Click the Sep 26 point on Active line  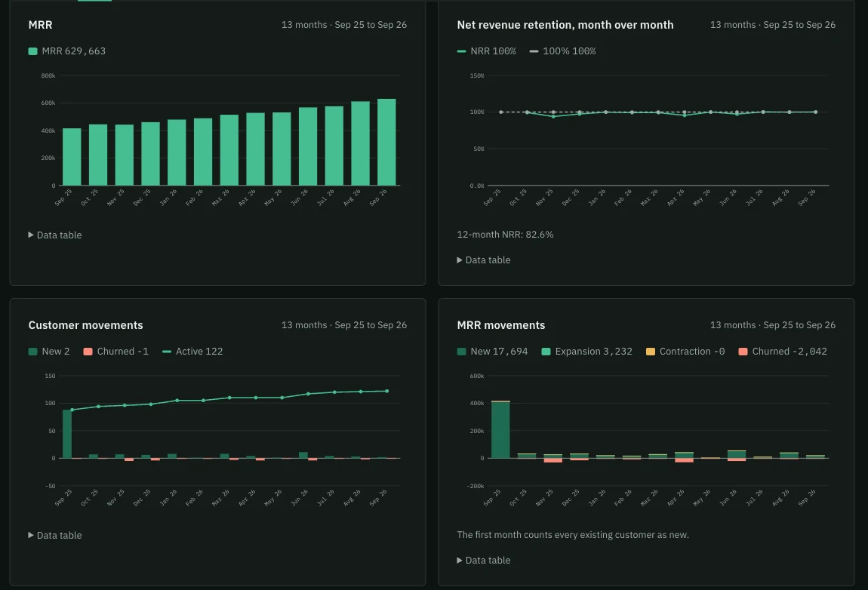[x=386, y=392]
